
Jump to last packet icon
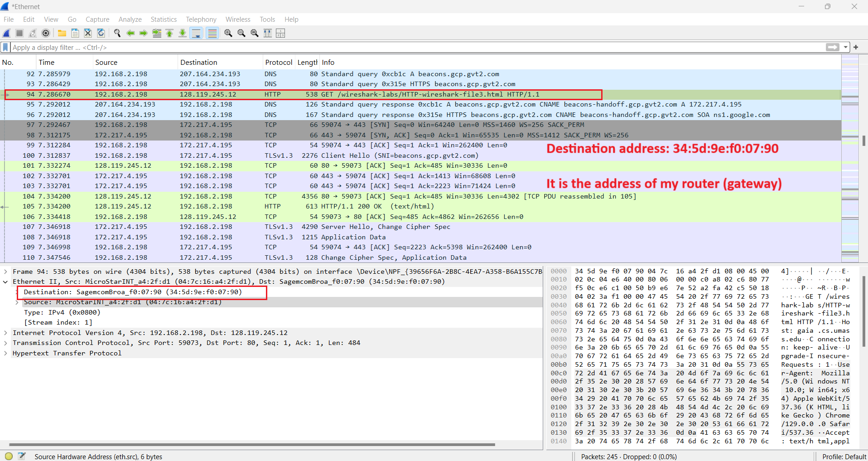pos(183,33)
